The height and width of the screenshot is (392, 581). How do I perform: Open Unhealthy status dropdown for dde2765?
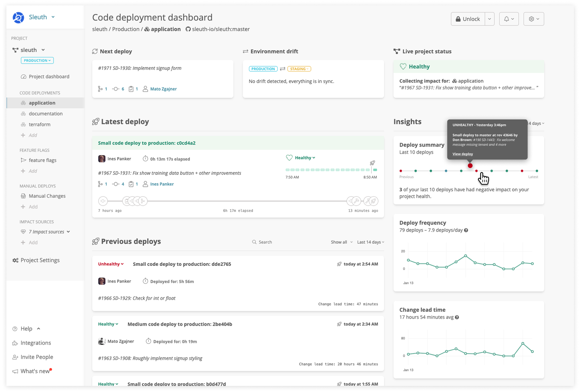[111, 264]
